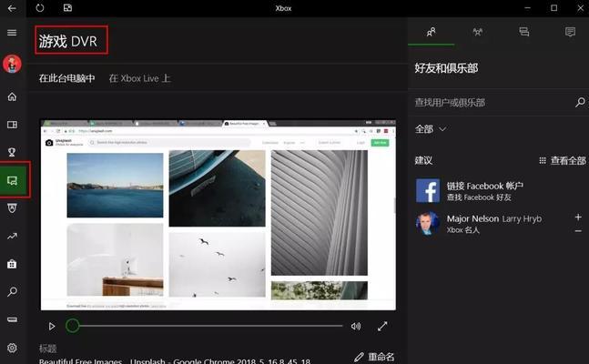Open the hamburger menu

coord(12,33)
